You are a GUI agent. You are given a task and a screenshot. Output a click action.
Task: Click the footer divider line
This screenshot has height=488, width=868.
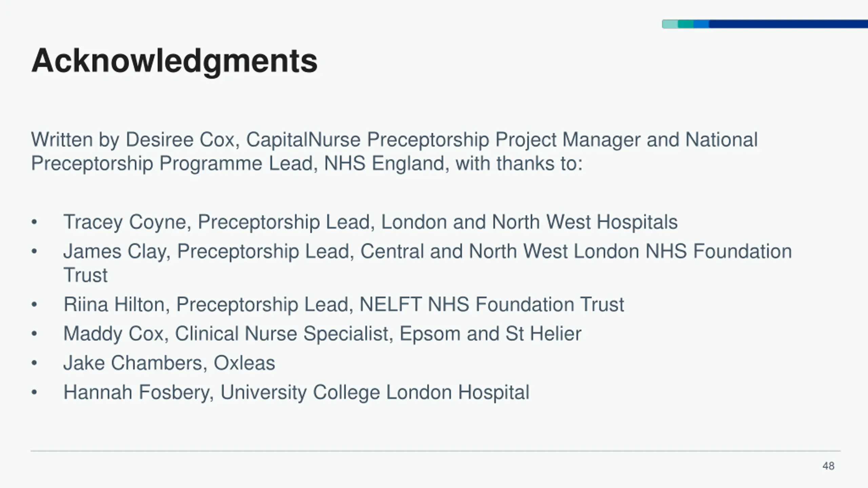point(435,451)
